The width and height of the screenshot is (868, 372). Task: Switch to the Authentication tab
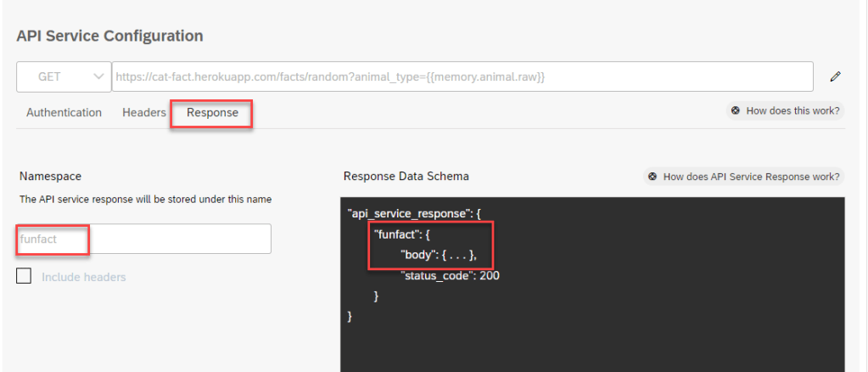click(x=64, y=112)
